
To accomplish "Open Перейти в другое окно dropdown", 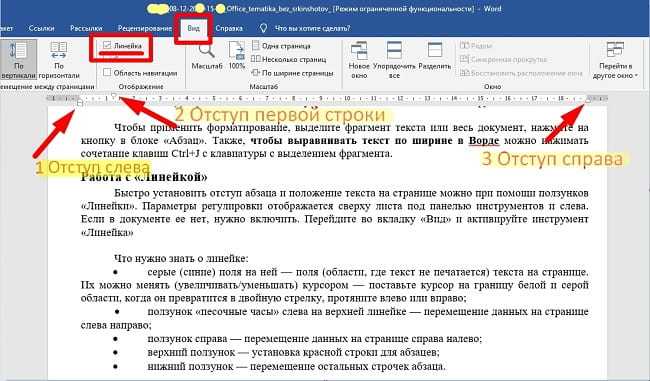I will tap(615, 60).
